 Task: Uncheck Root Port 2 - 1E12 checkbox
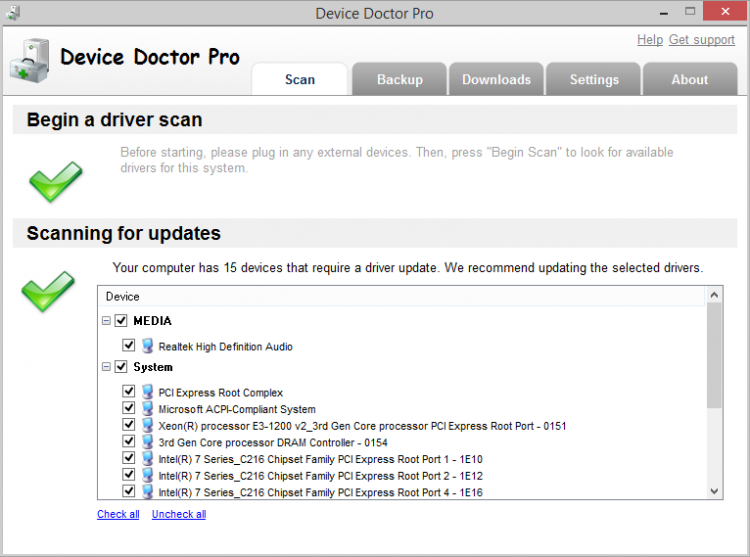coord(128,474)
